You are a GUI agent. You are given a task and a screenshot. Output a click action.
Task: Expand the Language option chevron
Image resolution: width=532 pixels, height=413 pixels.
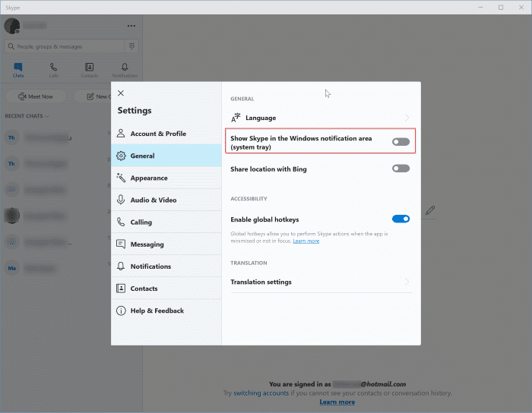[x=407, y=118]
